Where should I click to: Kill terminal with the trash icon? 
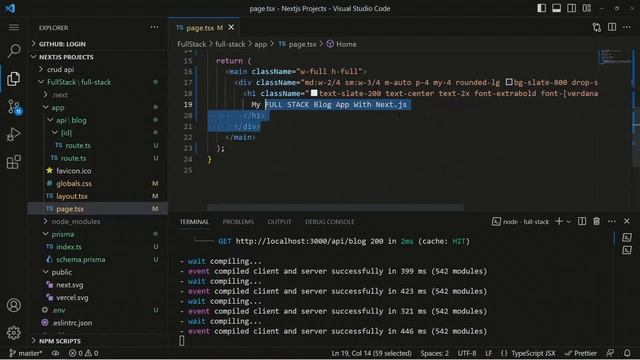coord(597,221)
